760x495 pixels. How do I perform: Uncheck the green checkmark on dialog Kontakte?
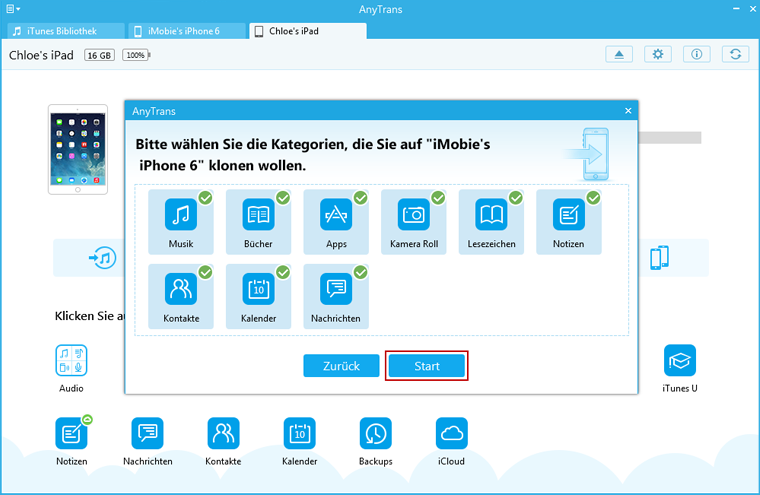click(206, 272)
